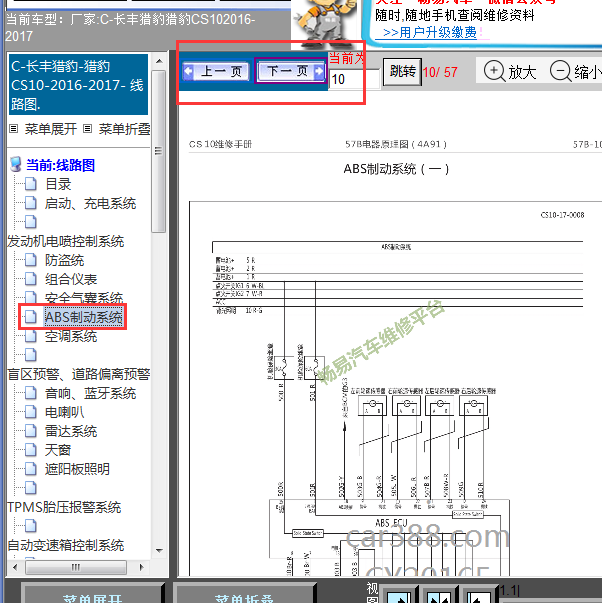Click 菜单折叠 at top of sidebar
Image resolution: width=602 pixels, height=603 pixels.
click(125, 129)
